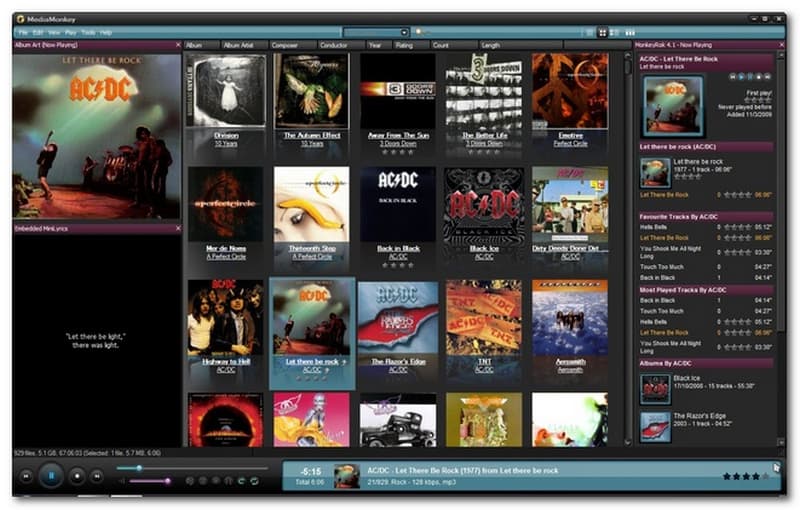Select the Away From The Sun album cover
This screenshot has width=800, height=510.
click(398, 91)
